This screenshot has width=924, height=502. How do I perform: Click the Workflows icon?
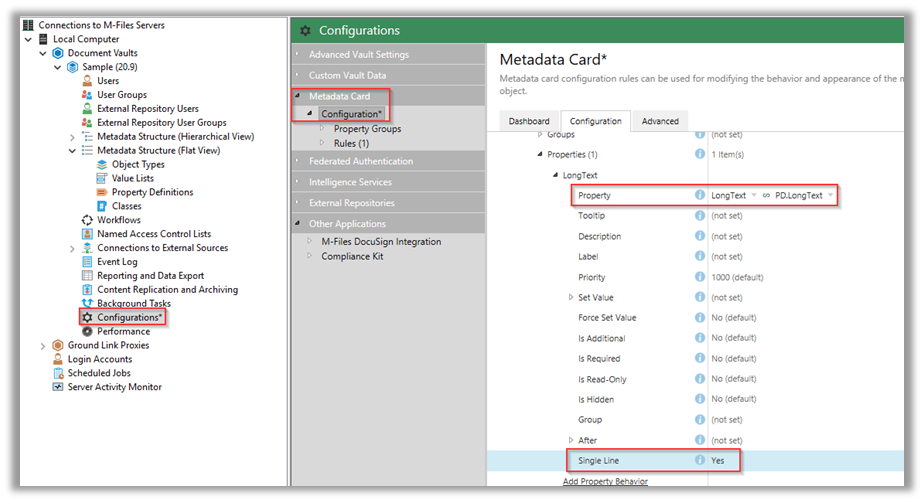click(87, 220)
